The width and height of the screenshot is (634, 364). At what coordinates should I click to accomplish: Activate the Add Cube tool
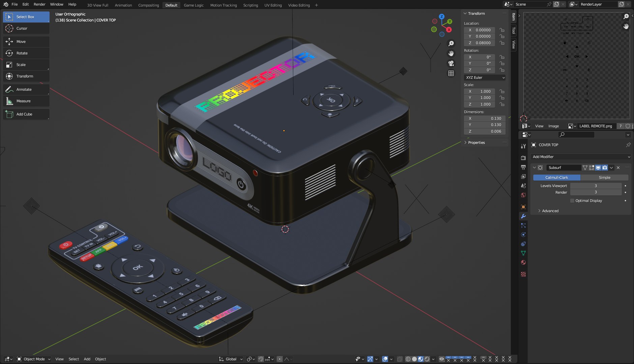click(x=26, y=114)
